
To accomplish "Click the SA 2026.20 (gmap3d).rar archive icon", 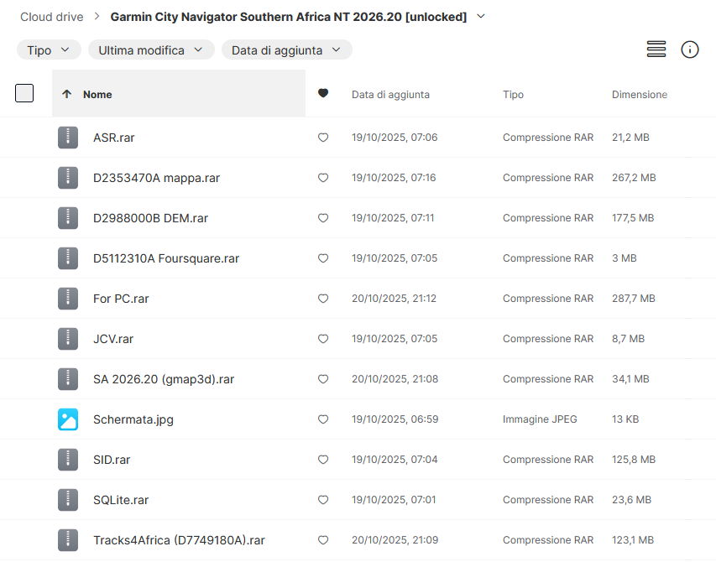I will (x=68, y=379).
